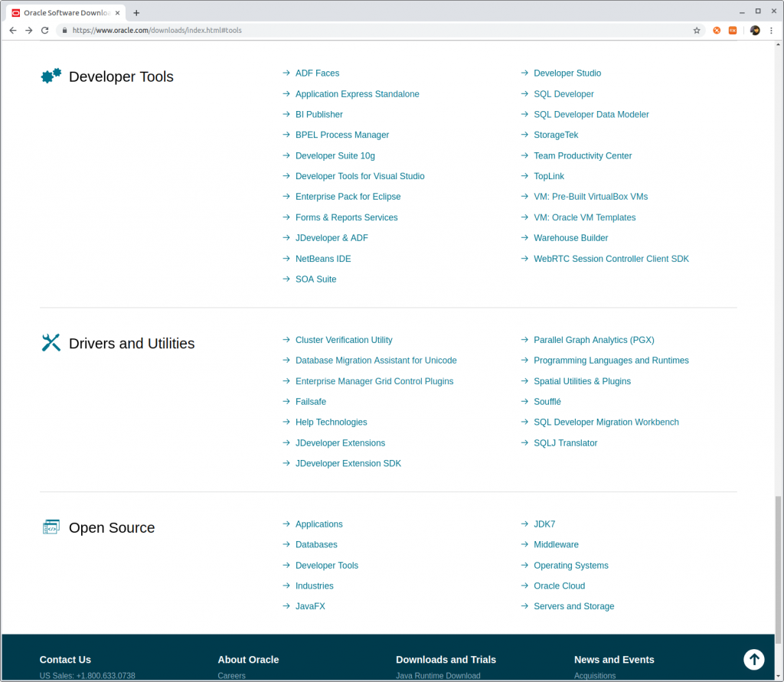Open Team Productivity Center link
Viewport: 784px width, 682px height.
coord(583,156)
